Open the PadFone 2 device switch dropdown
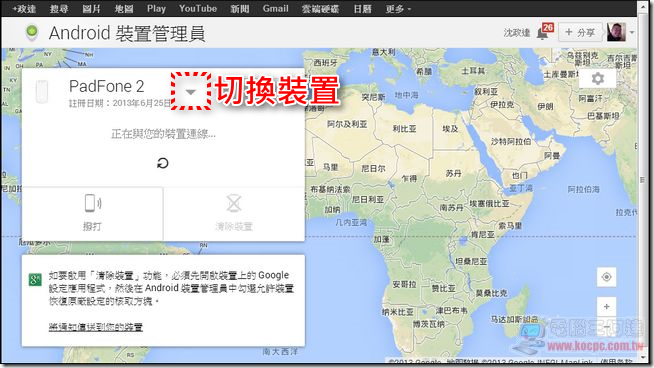Viewport: 654px width, 368px height. [x=191, y=92]
